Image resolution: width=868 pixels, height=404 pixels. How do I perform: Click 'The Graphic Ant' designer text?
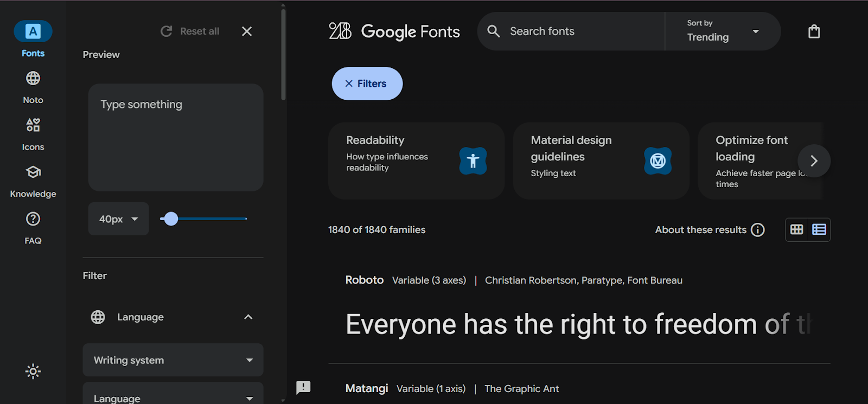pos(522,389)
